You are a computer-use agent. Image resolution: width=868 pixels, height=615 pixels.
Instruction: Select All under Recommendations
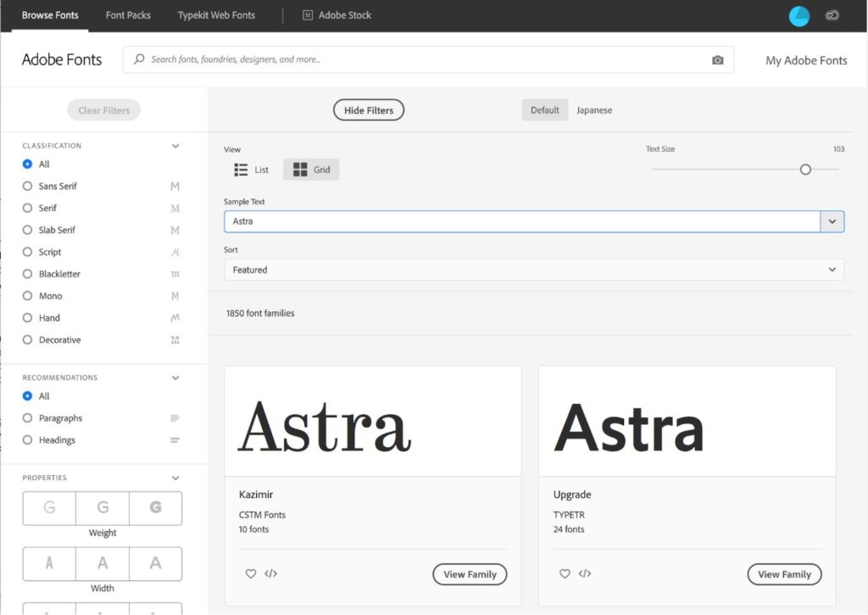pos(27,396)
